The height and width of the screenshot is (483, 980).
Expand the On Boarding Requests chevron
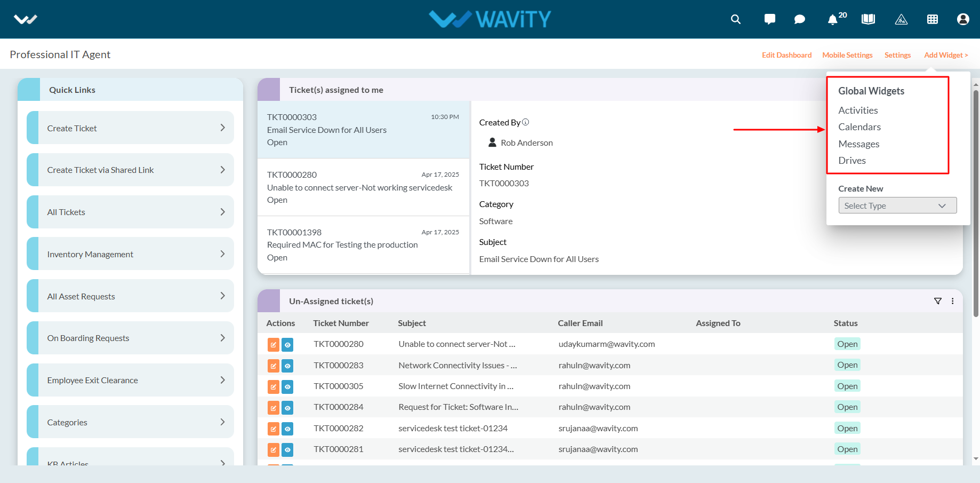pyautogui.click(x=222, y=338)
